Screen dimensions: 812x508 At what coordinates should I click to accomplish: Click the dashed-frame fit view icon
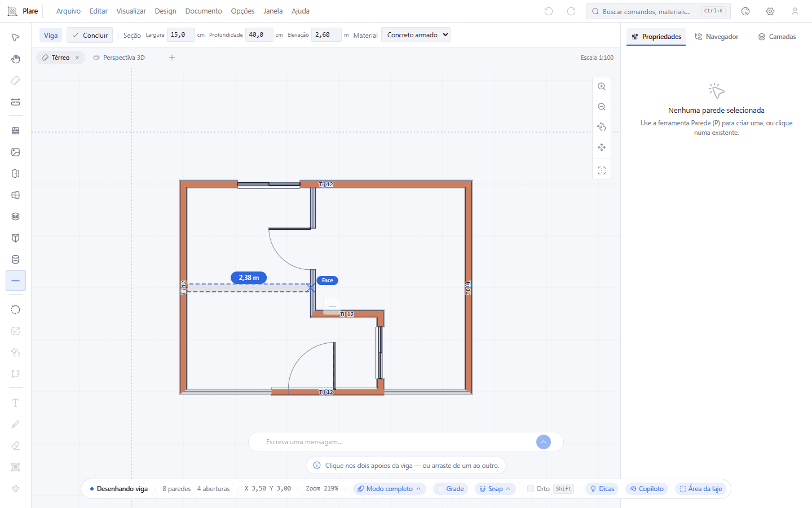click(x=602, y=170)
